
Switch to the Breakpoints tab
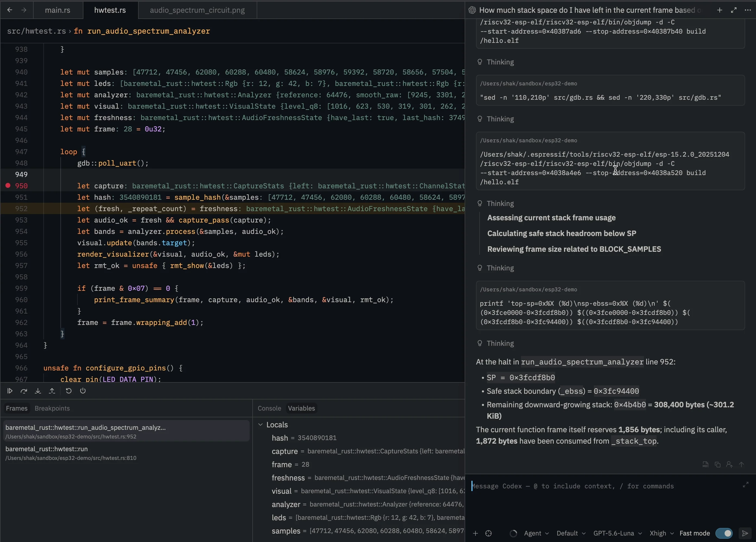52,408
